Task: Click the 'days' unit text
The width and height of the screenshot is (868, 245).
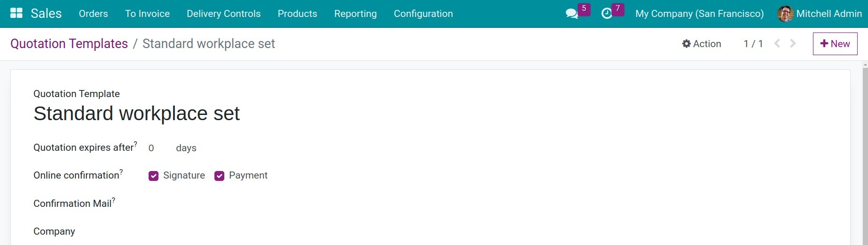Action: 186,148
